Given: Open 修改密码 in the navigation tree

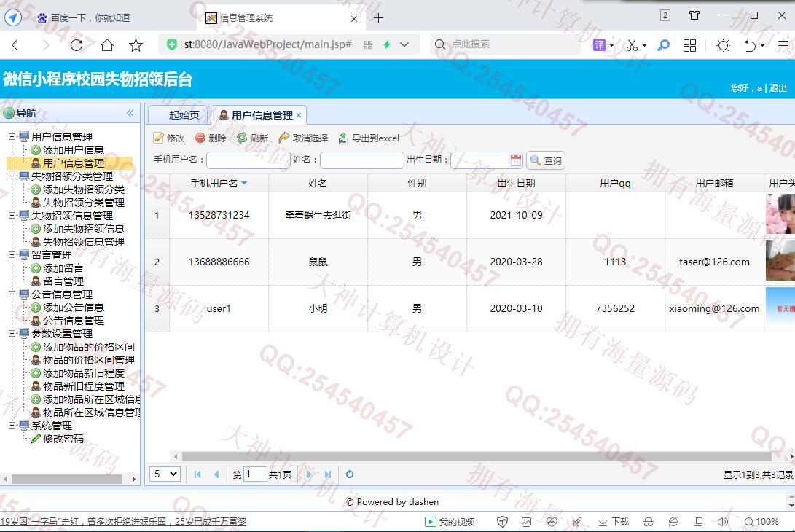Looking at the screenshot, I should coord(63,439).
